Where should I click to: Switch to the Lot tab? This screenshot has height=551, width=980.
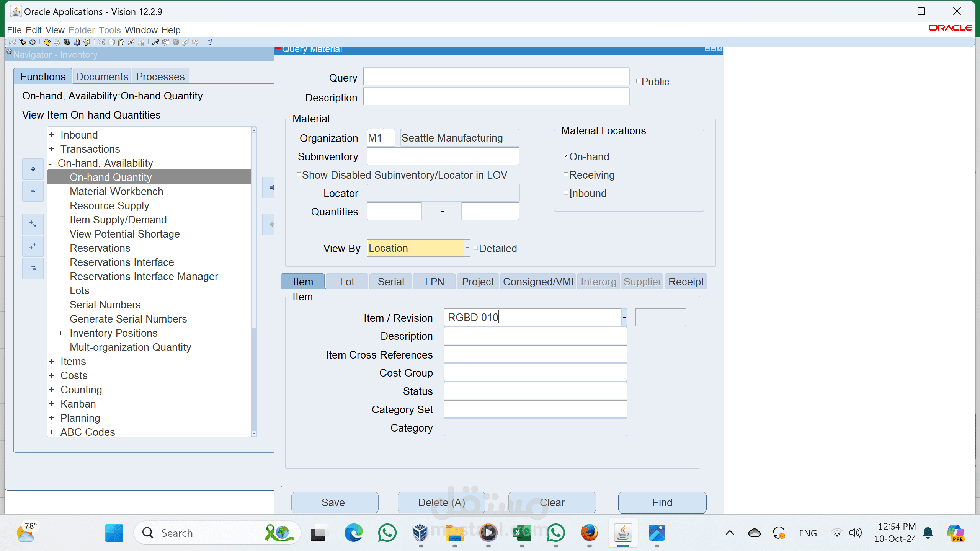[x=347, y=282]
